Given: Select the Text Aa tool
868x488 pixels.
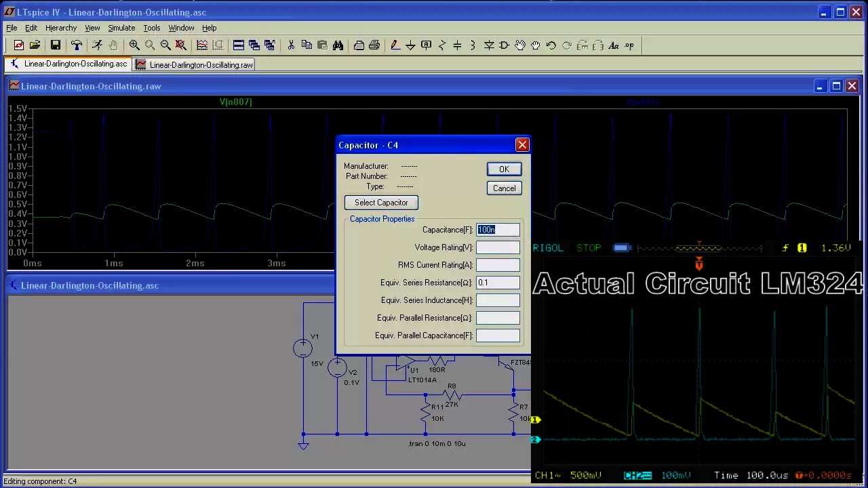Looking at the screenshot, I should pos(614,45).
